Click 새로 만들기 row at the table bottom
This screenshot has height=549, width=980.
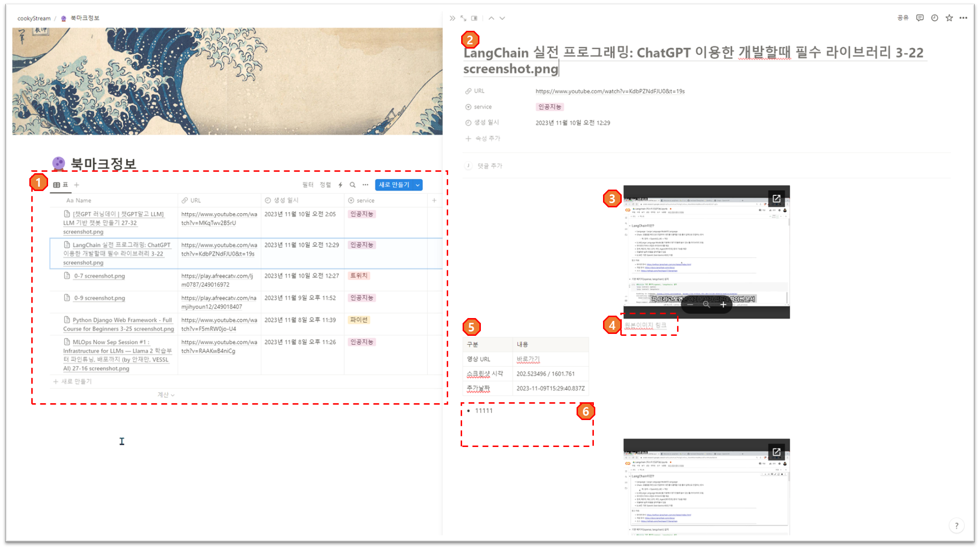(73, 382)
